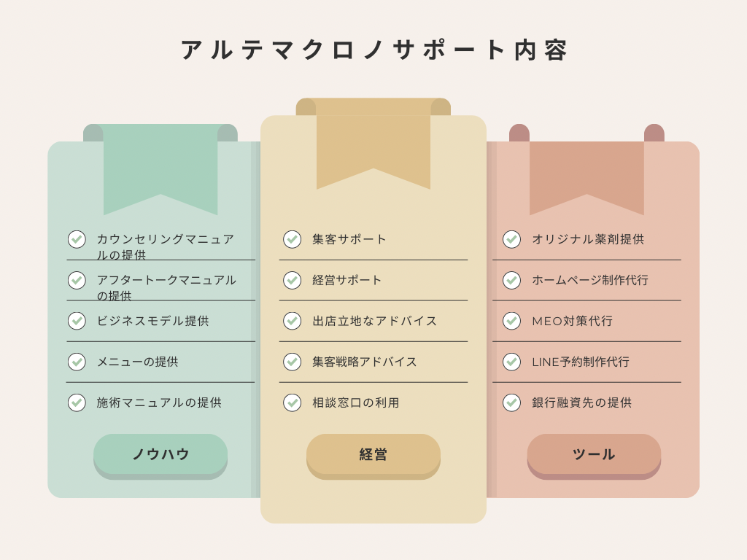Screen dimensions: 747x560
Task: Select the 出店立地なアドバイス text item
Action: point(374,321)
